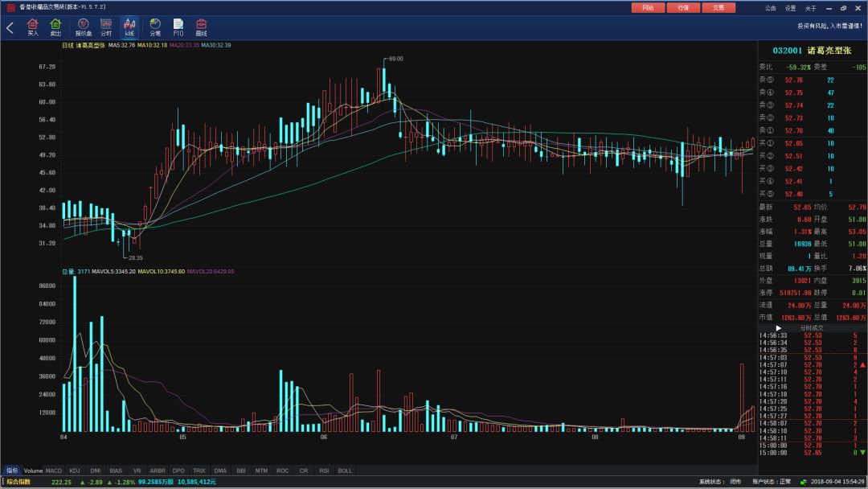The width and height of the screenshot is (868, 489).
Task: Switch to the BBI indicator tab
Action: pyautogui.click(x=241, y=471)
